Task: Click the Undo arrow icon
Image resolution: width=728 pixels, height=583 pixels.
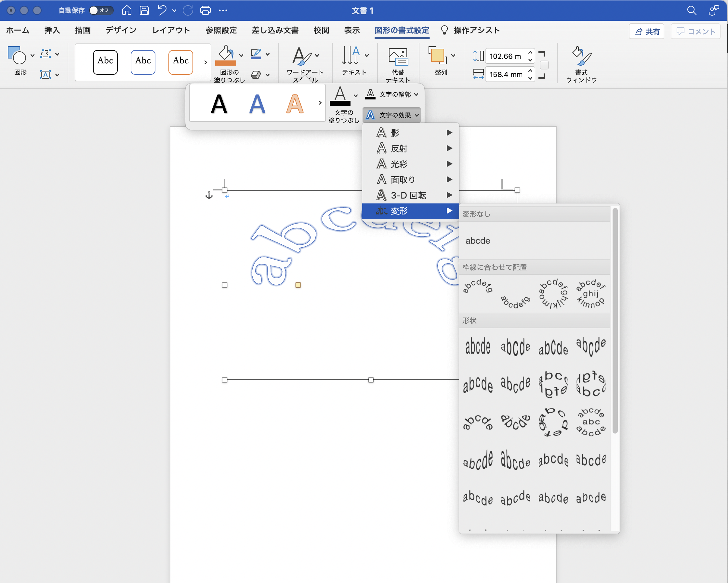Action: (162, 10)
